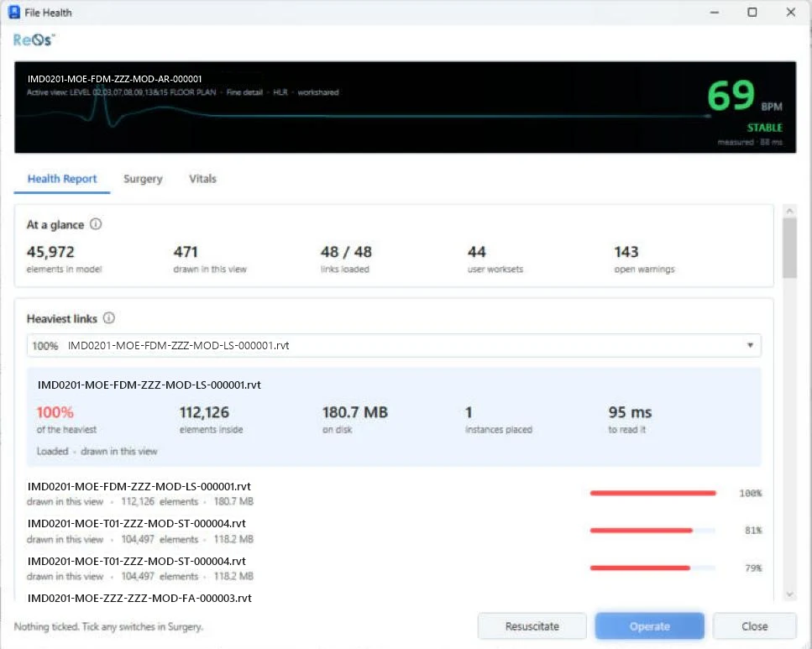Click the 45,972 elements in model value
812x649 pixels.
click(x=50, y=252)
